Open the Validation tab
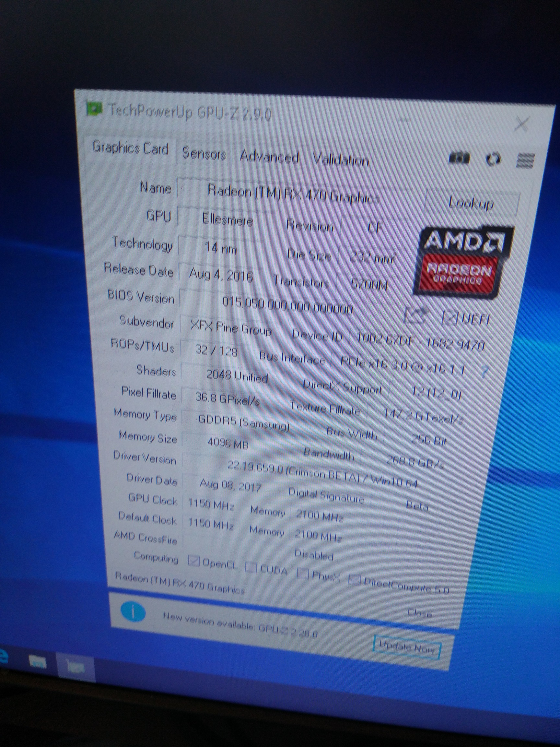This screenshot has width=560, height=747. tap(340, 160)
